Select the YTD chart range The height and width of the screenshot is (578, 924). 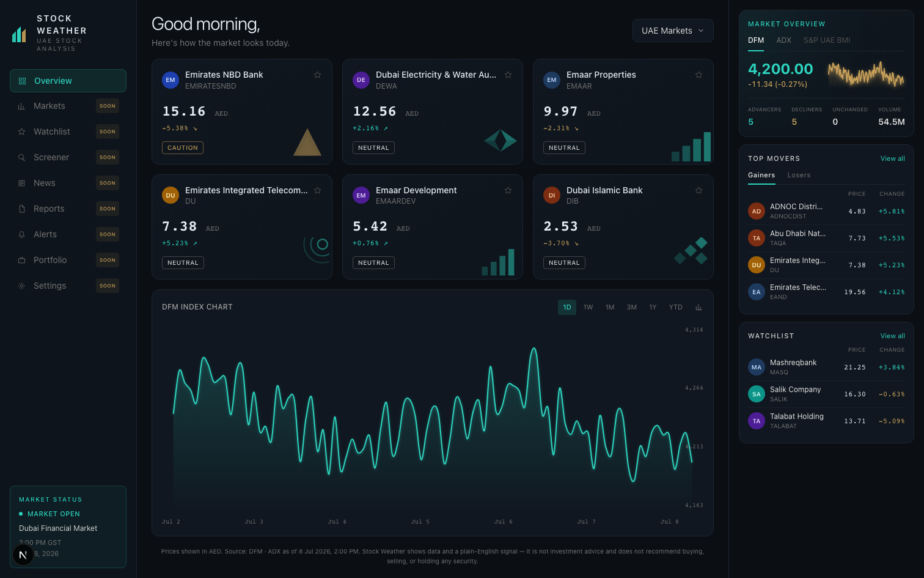click(675, 307)
